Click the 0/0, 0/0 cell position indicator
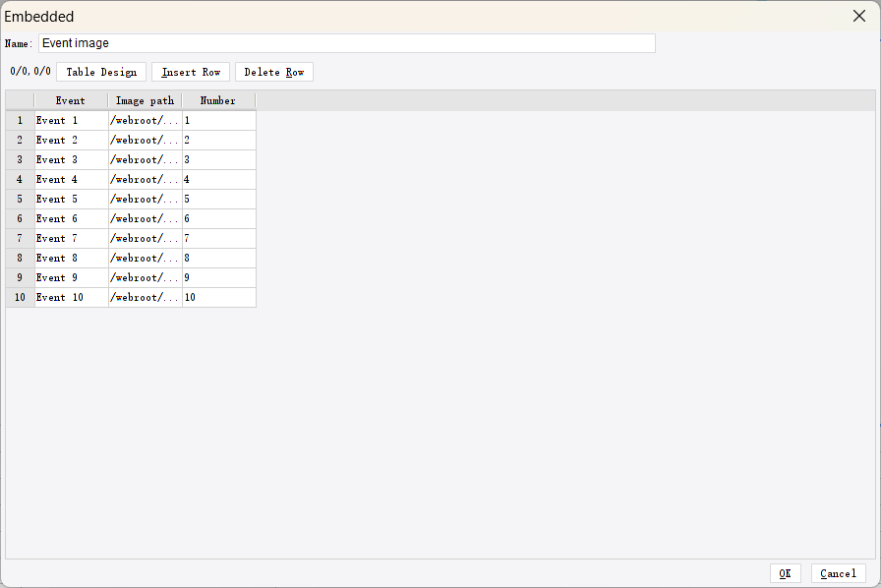 pos(29,71)
